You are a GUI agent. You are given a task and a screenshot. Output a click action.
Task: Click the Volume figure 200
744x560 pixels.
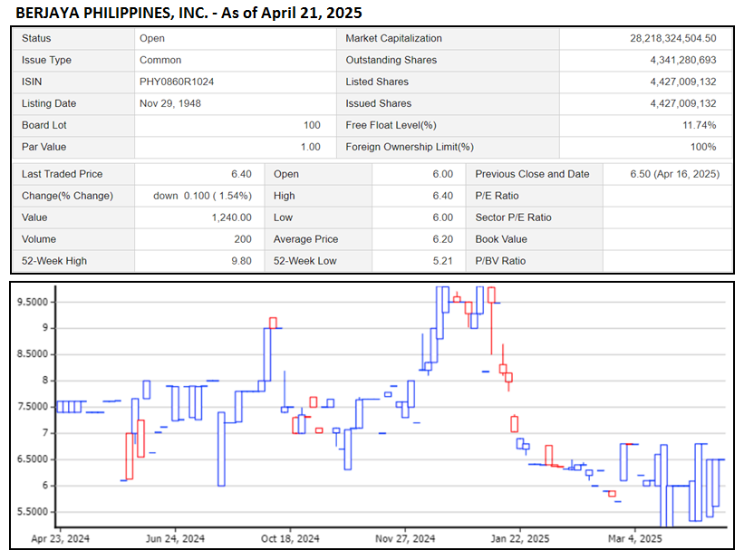[243, 239]
